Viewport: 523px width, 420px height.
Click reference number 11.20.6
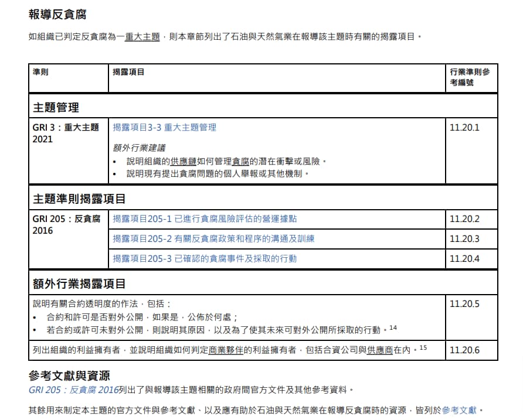coord(464,350)
